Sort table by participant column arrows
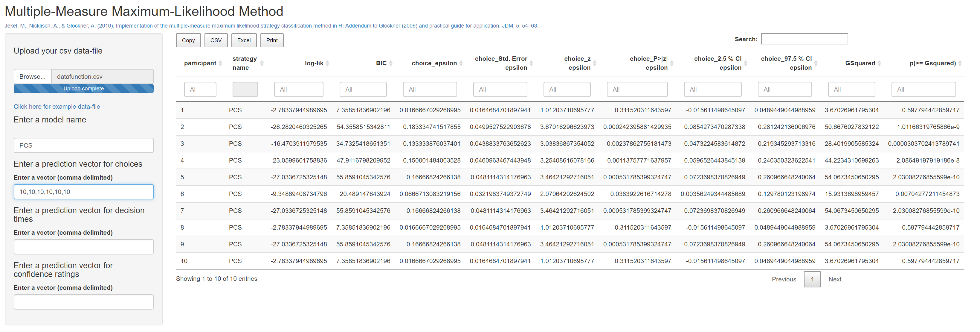The image size is (980, 332). click(x=220, y=63)
